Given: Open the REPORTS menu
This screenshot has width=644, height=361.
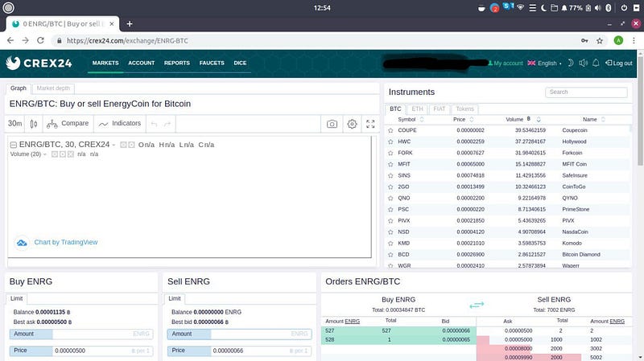Looking at the screenshot, I should pos(177,63).
